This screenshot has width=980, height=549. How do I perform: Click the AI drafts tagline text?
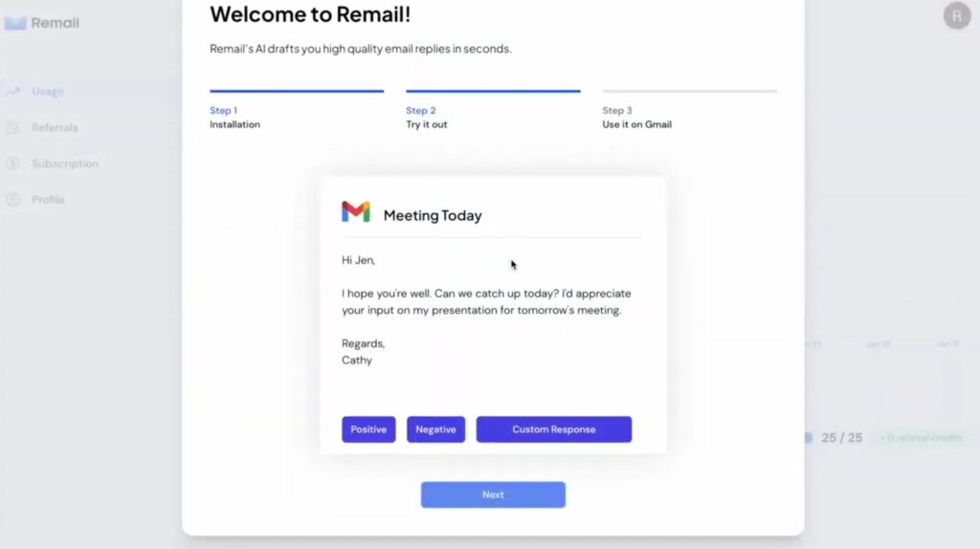[361, 49]
